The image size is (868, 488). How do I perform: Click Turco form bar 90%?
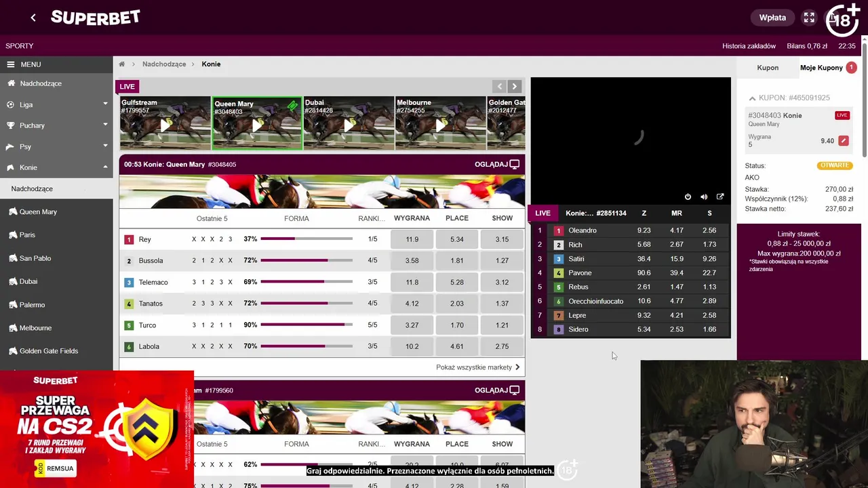click(x=307, y=325)
